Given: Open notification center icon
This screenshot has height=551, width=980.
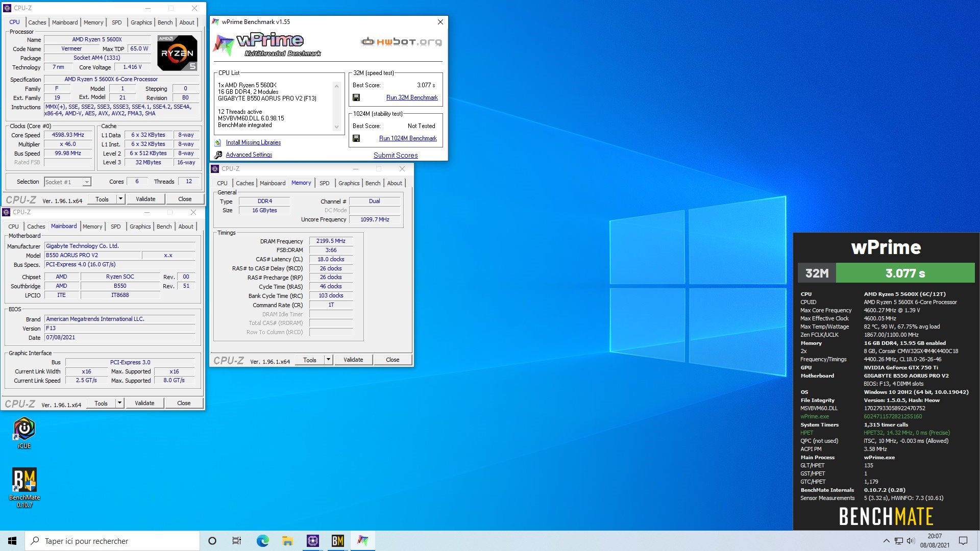Looking at the screenshot, I should 963,541.
